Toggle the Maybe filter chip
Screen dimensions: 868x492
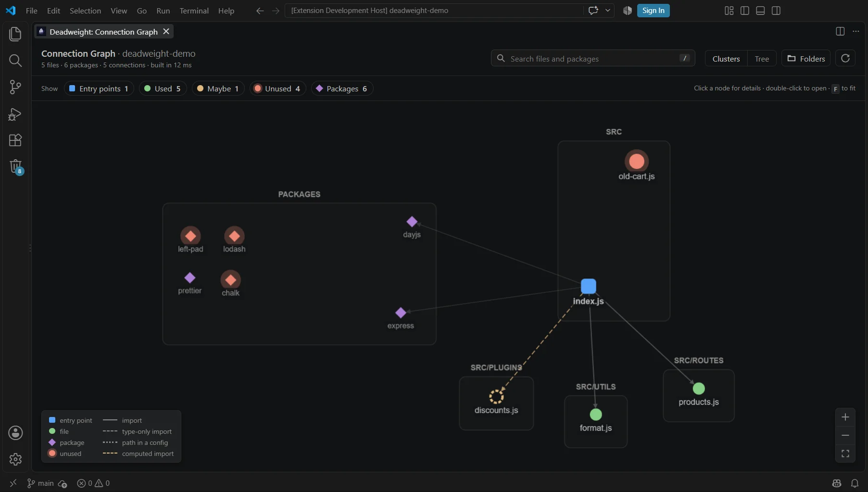pyautogui.click(x=218, y=88)
